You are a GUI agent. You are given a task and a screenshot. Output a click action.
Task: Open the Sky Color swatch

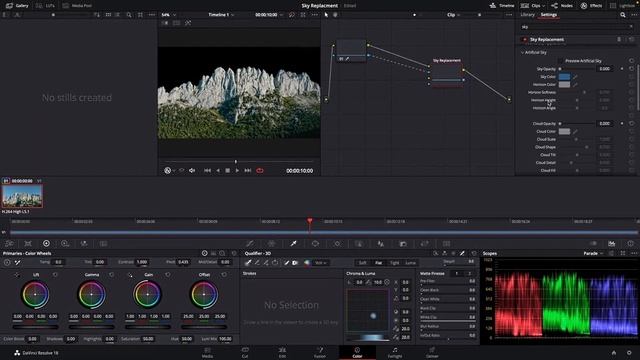[x=564, y=77]
